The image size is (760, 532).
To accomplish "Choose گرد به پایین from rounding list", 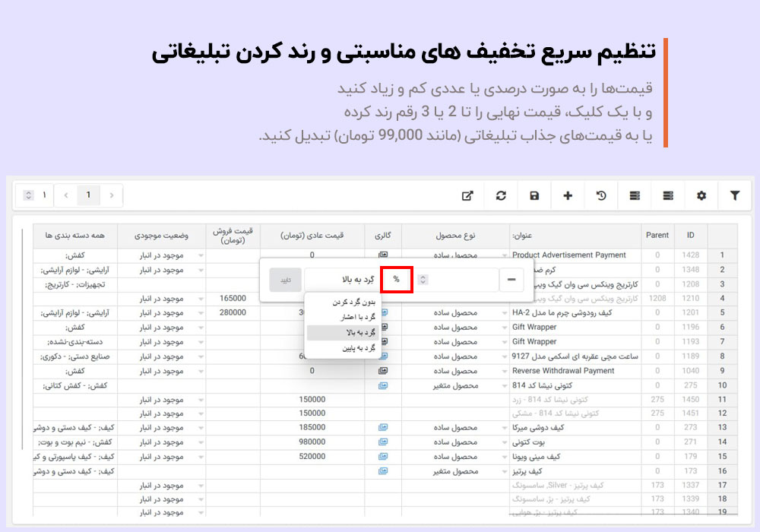I will tap(358, 348).
